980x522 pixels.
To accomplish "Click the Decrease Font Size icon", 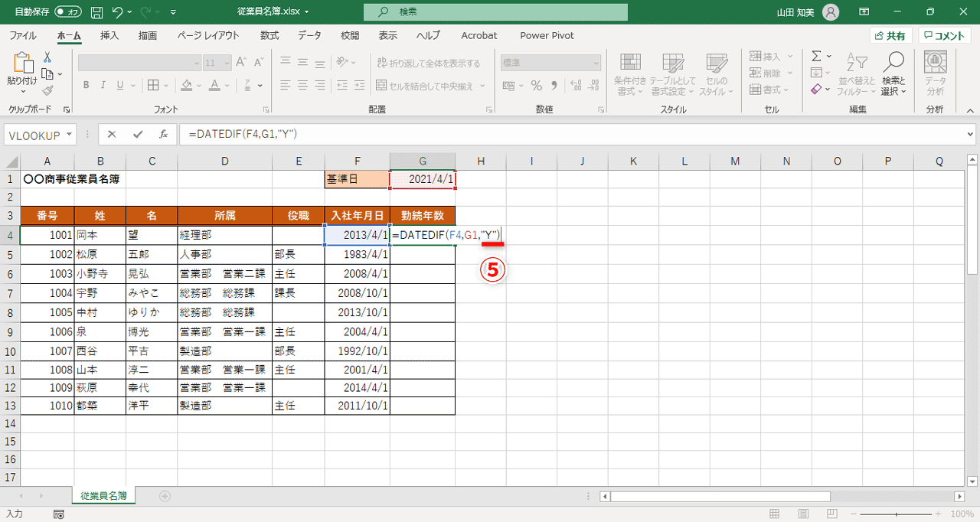I will pyautogui.click(x=259, y=63).
